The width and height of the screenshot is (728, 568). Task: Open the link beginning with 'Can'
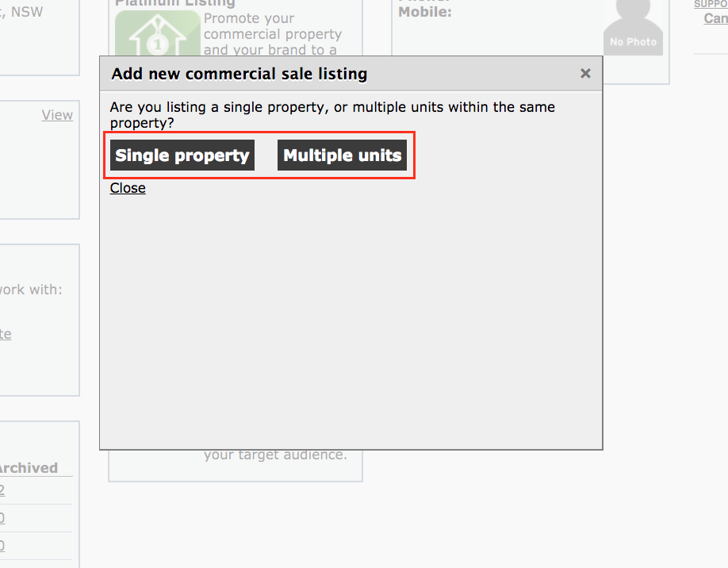(715, 18)
